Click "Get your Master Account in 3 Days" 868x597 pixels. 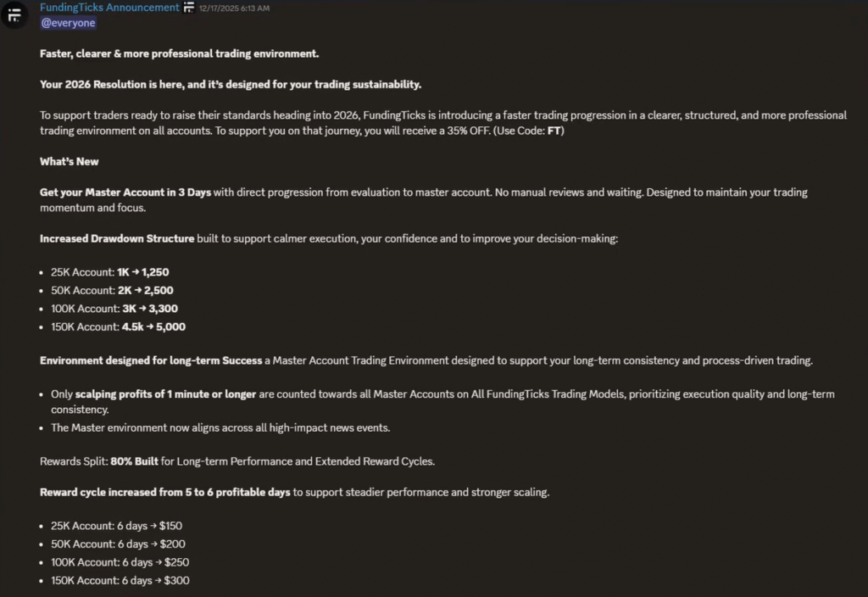click(x=125, y=192)
